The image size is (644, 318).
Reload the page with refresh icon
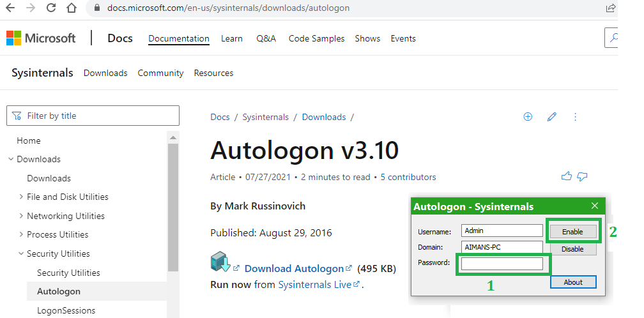(x=51, y=9)
